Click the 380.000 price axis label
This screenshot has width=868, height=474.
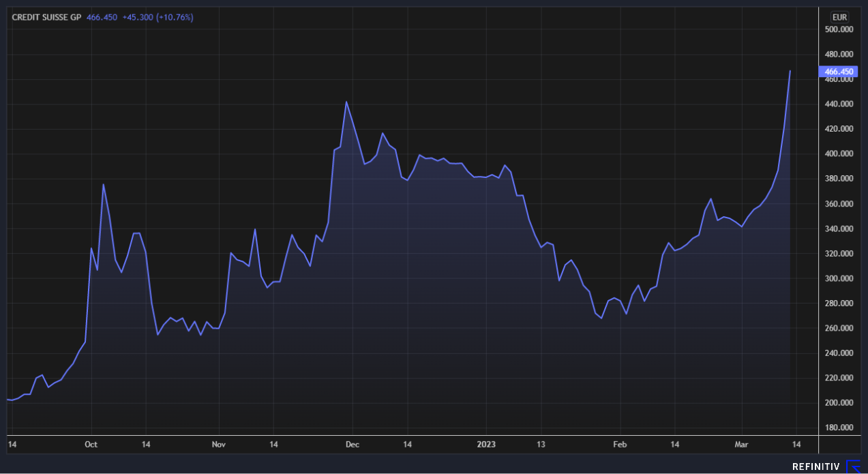839,179
